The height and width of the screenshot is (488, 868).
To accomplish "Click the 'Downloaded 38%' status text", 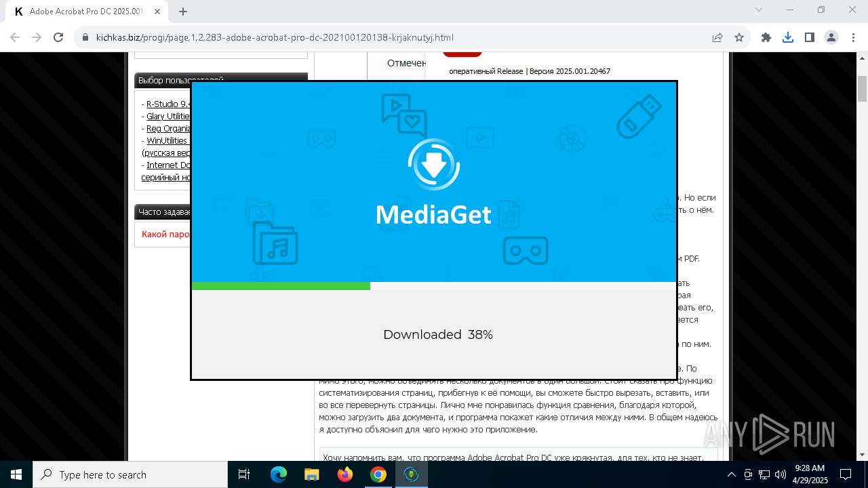I will coord(437,334).
